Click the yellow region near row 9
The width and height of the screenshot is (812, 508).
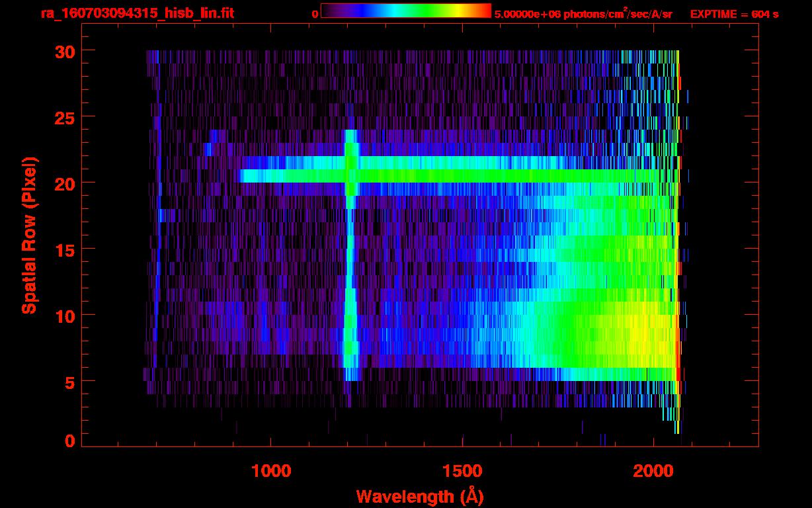pyautogui.click(x=635, y=329)
